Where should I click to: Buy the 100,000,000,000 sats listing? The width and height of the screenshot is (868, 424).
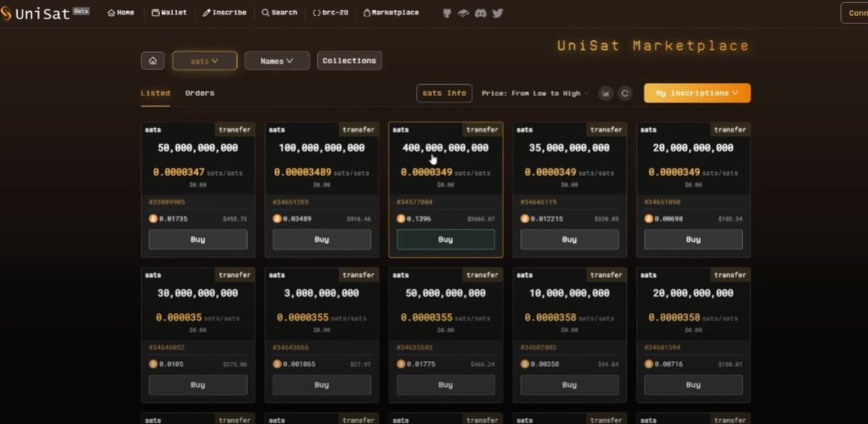tap(322, 239)
